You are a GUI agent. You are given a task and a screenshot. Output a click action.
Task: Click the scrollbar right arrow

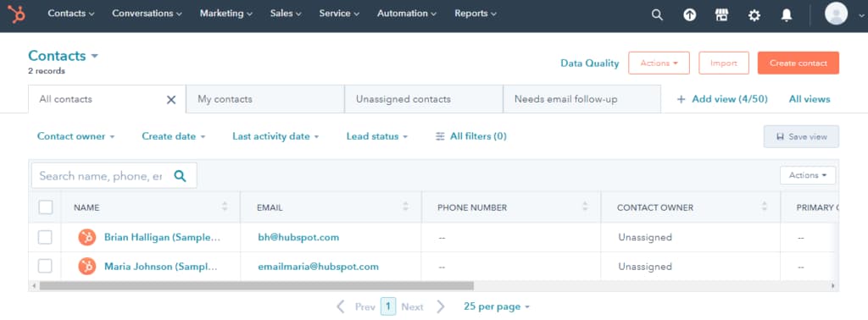click(833, 286)
